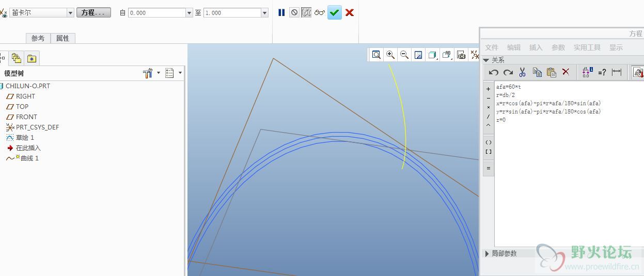Open the 显示 menu in equation window
The height and width of the screenshot is (276, 644).
coord(616,47)
